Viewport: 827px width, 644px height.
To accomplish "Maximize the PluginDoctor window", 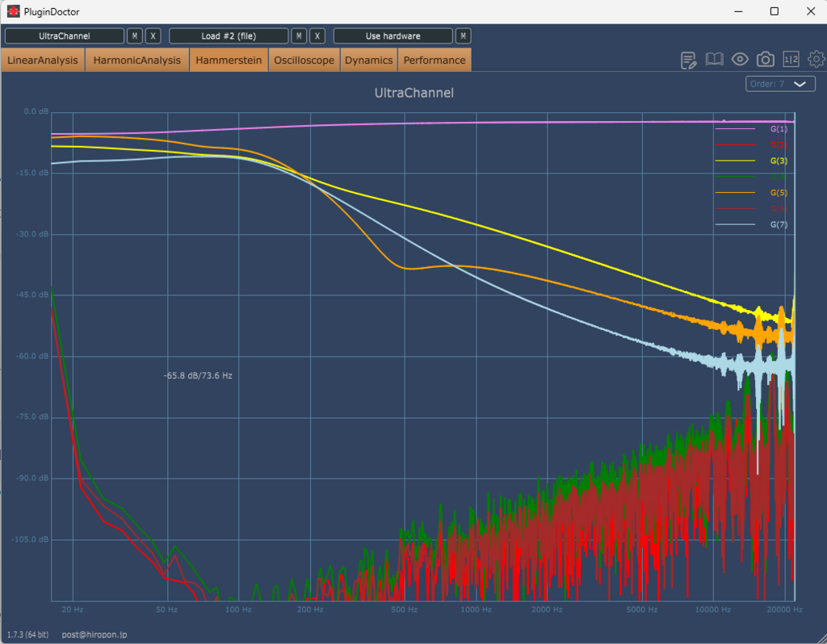I will 775,11.
